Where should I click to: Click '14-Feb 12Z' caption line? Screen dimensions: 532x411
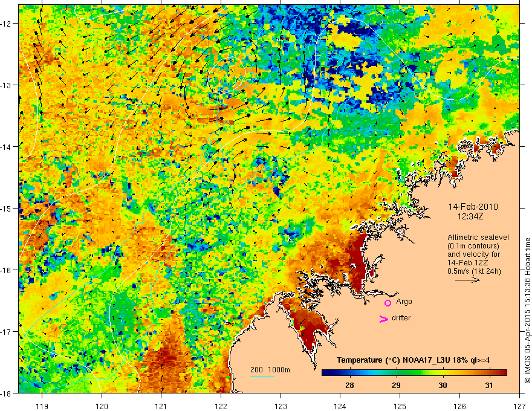coord(464,263)
